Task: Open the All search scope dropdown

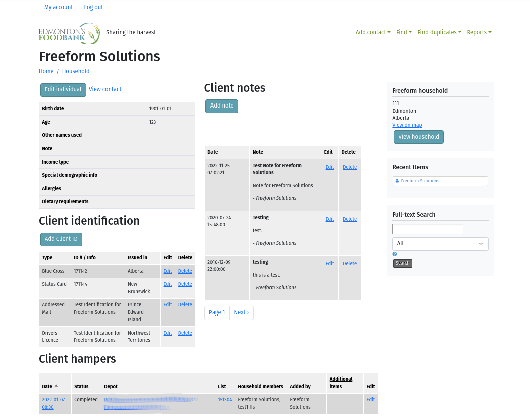Action: 440,244
